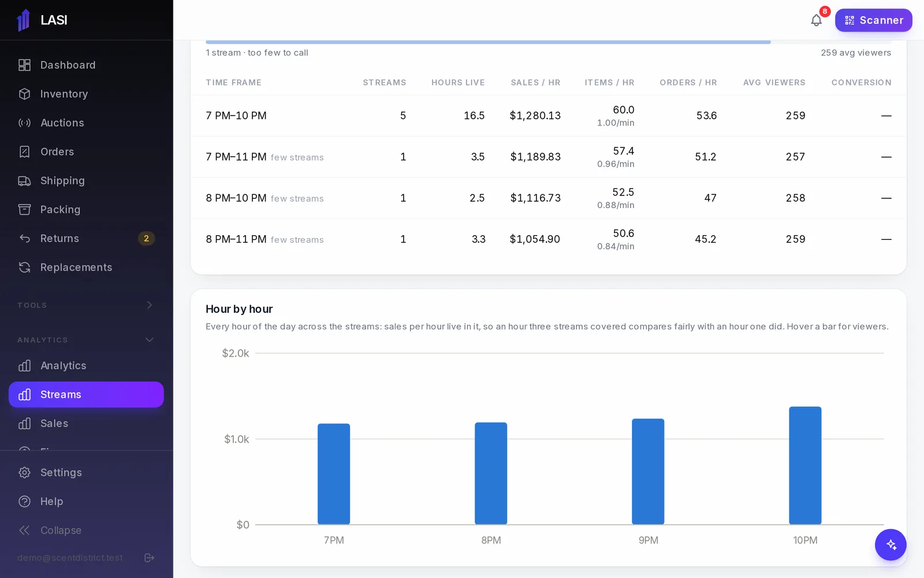This screenshot has height=578, width=924.
Task: Click the Analytics bar chart icon
Action: [24, 365]
